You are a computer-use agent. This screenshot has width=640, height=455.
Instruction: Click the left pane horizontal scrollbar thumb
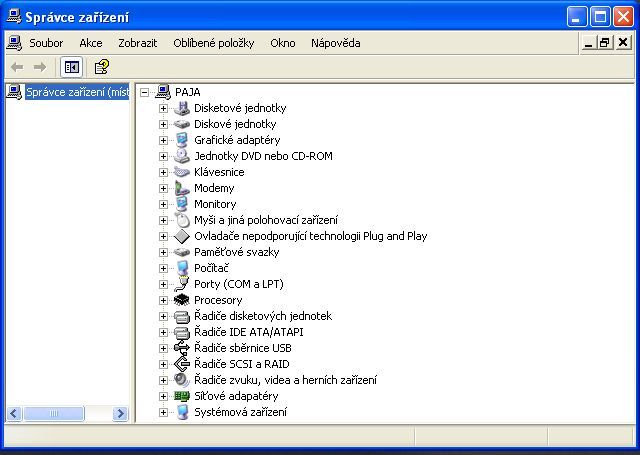point(53,413)
